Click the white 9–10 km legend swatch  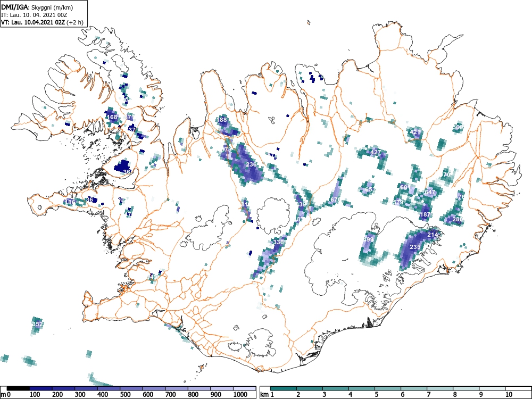pos(492,388)
